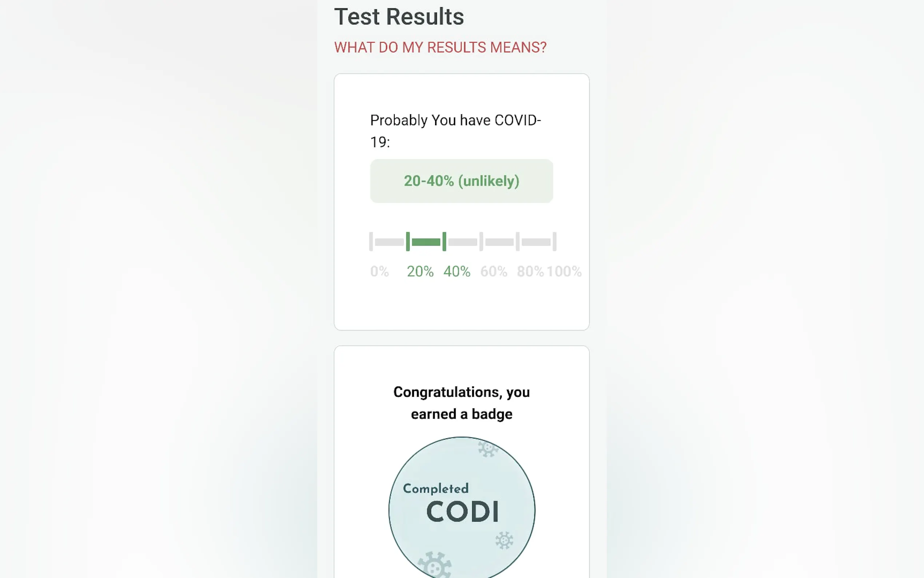
Task: Click the gray 40–60% scale segment
Action: click(x=463, y=242)
